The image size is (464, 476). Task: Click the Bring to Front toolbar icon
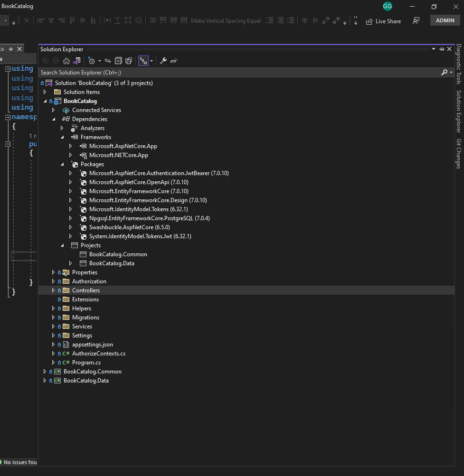326,20
